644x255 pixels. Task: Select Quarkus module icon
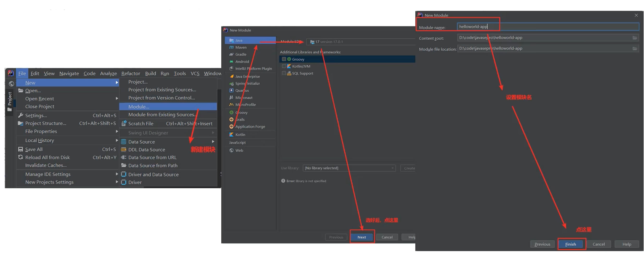pos(231,90)
